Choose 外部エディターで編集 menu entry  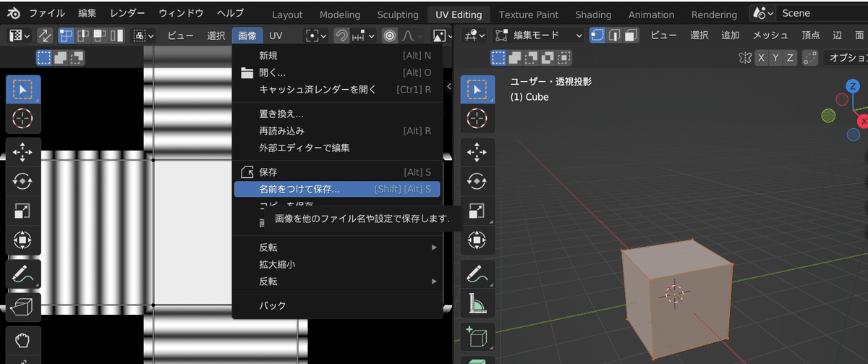coord(337,148)
